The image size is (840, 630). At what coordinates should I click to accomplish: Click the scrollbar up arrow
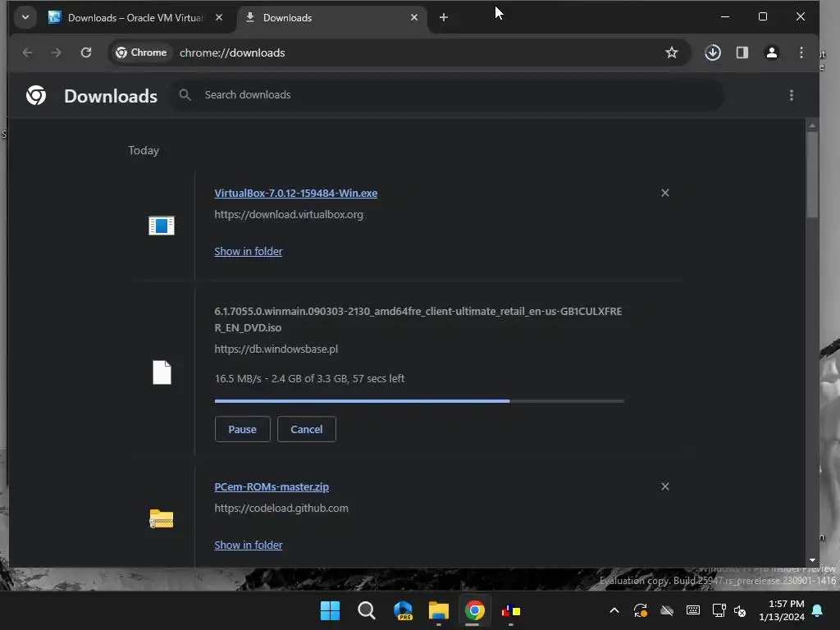[x=812, y=126]
